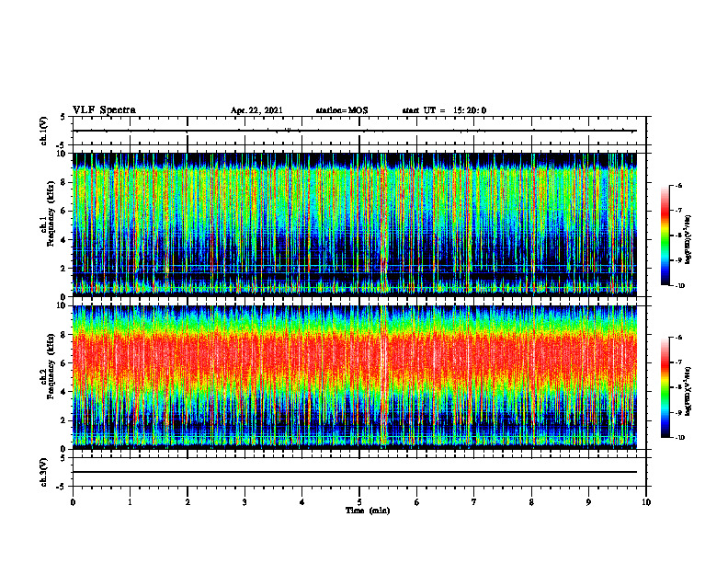Click the "8" kHz tick on ch.1 axis
Viewport: 728px width, 563px height.
click(x=64, y=182)
